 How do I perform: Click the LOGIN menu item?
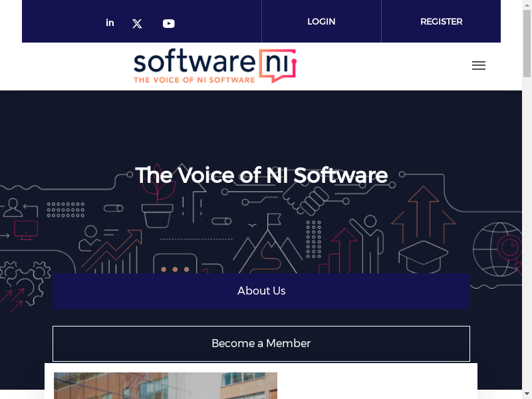coord(321,22)
